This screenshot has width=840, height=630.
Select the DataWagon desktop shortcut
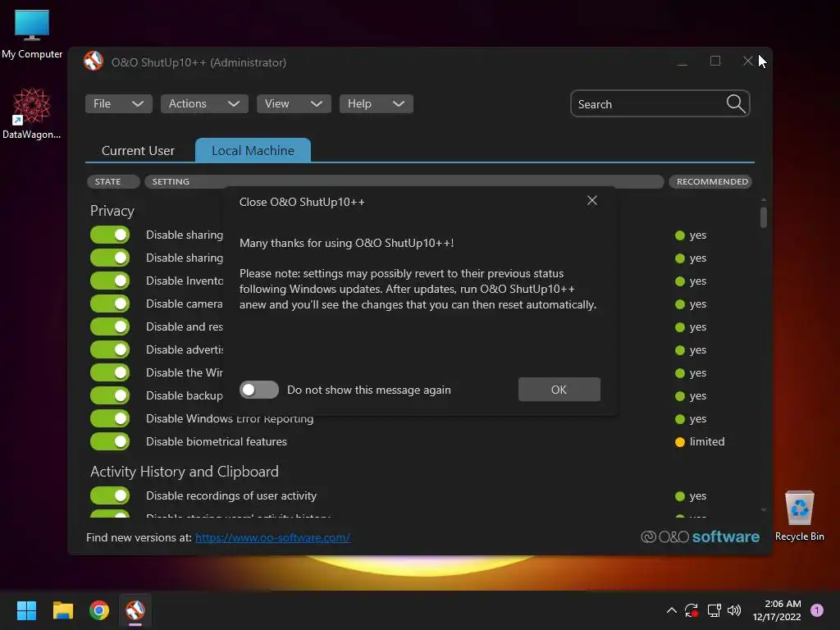coord(32,113)
